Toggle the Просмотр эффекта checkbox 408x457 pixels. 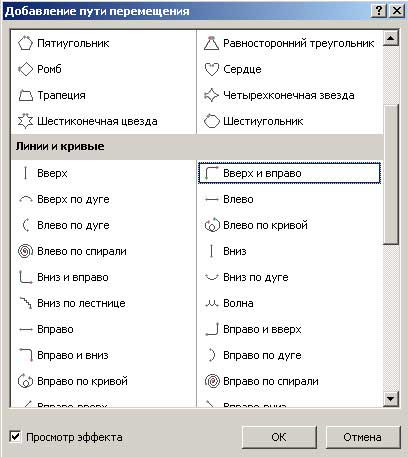(15, 436)
